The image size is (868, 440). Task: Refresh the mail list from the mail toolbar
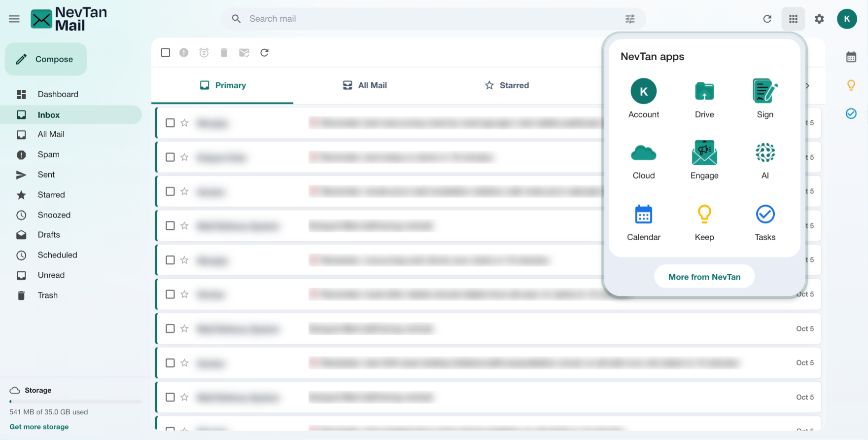[265, 53]
